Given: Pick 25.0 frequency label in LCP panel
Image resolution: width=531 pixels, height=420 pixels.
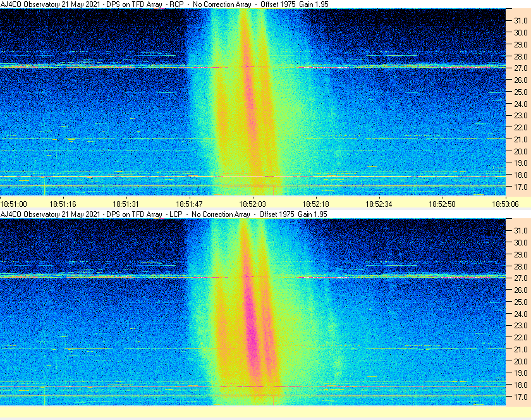Looking at the screenshot, I should point(521,302).
